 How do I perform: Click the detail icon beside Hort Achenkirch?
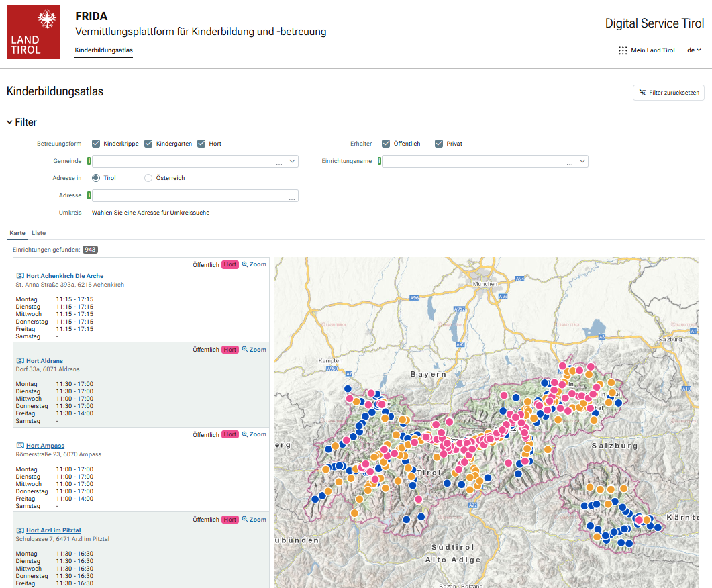click(x=20, y=276)
